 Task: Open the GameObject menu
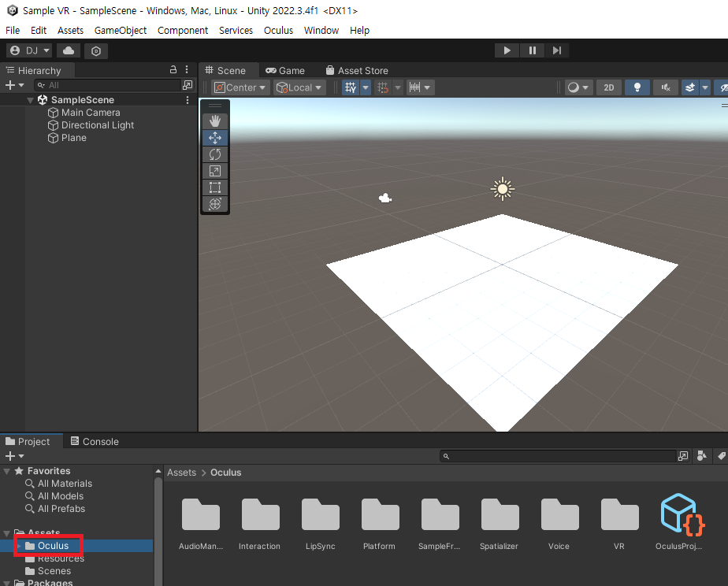click(x=121, y=30)
